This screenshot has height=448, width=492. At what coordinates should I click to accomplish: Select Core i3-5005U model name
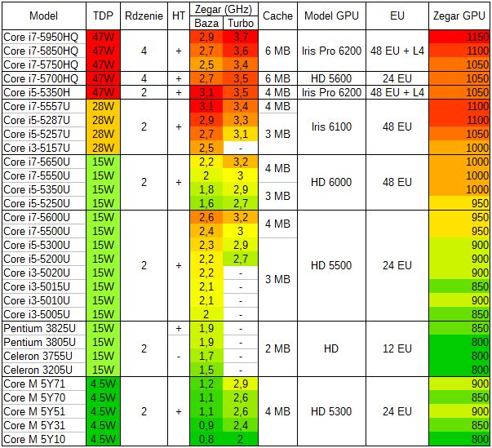pyautogui.click(x=37, y=314)
